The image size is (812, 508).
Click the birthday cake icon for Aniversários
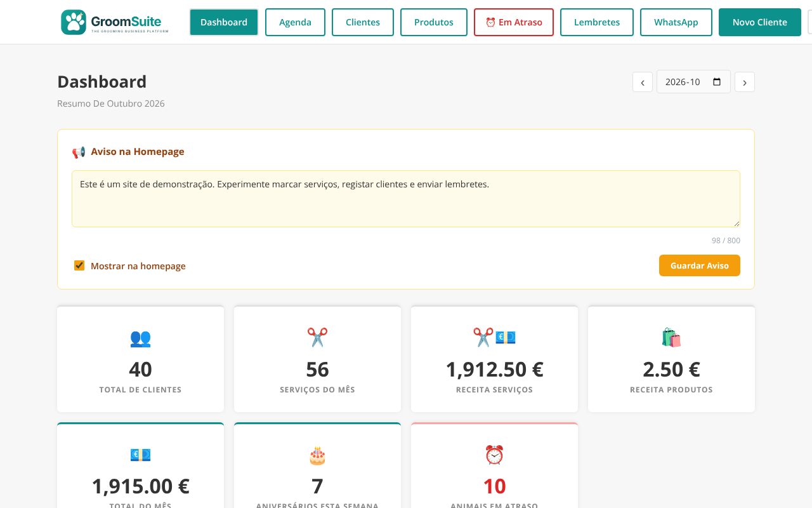[x=317, y=455]
